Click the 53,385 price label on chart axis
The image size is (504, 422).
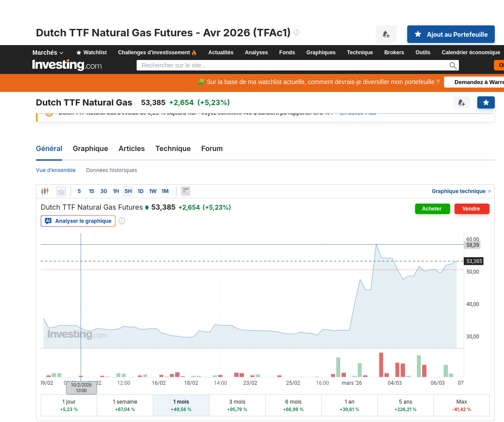(x=474, y=261)
